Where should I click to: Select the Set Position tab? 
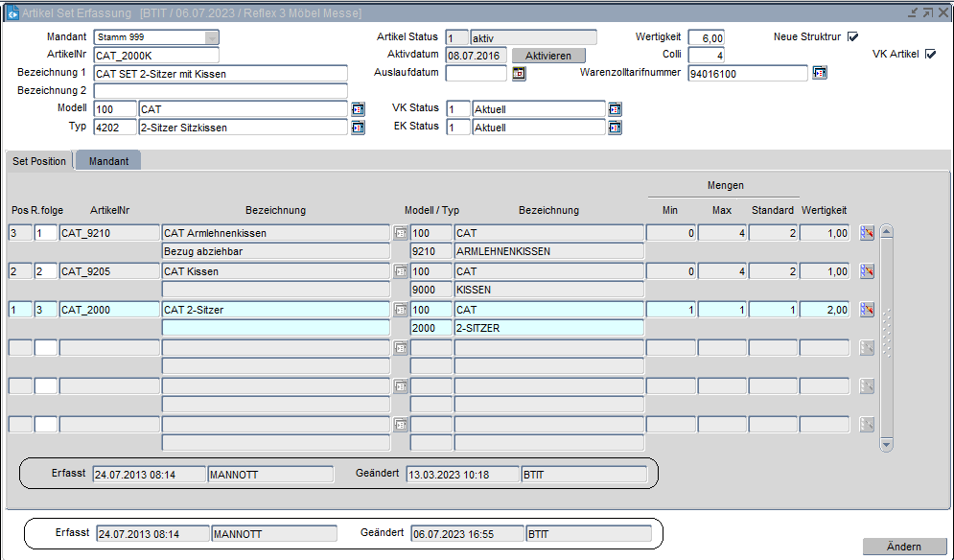(39, 161)
